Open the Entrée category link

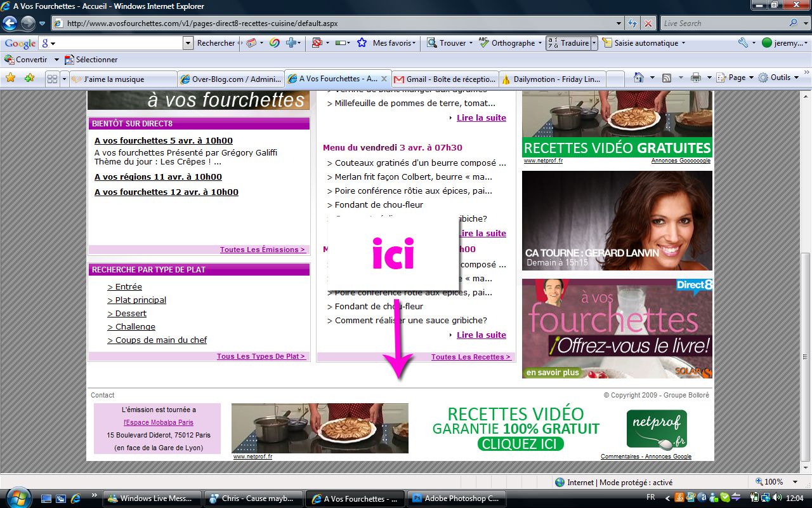[125, 286]
